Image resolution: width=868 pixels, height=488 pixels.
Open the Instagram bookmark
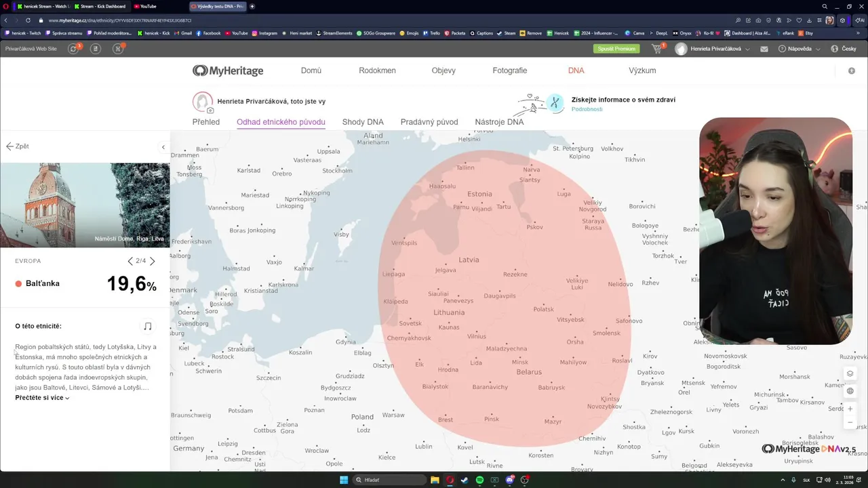[264, 33]
